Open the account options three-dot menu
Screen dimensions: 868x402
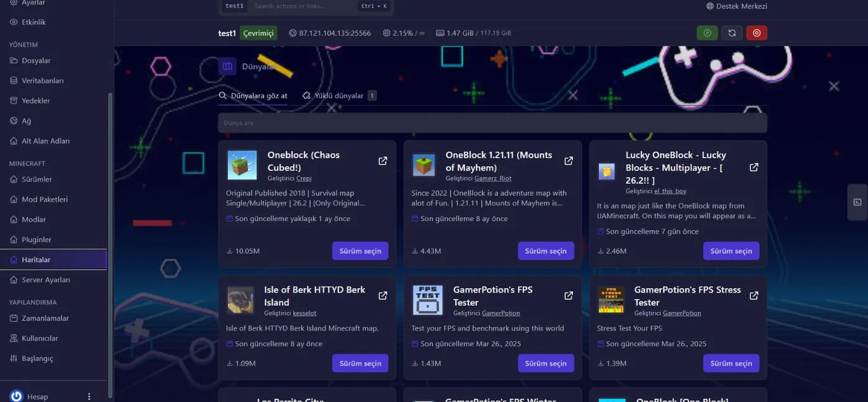click(89, 396)
